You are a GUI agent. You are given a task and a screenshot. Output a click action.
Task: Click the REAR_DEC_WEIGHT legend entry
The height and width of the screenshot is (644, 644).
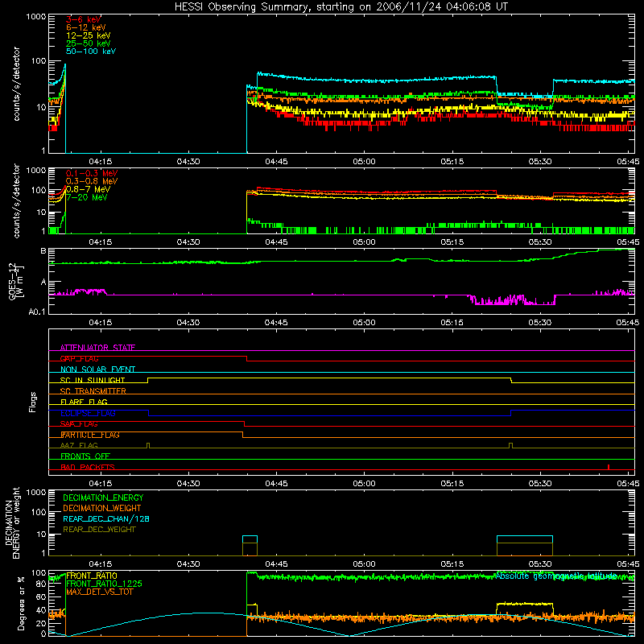click(x=99, y=530)
